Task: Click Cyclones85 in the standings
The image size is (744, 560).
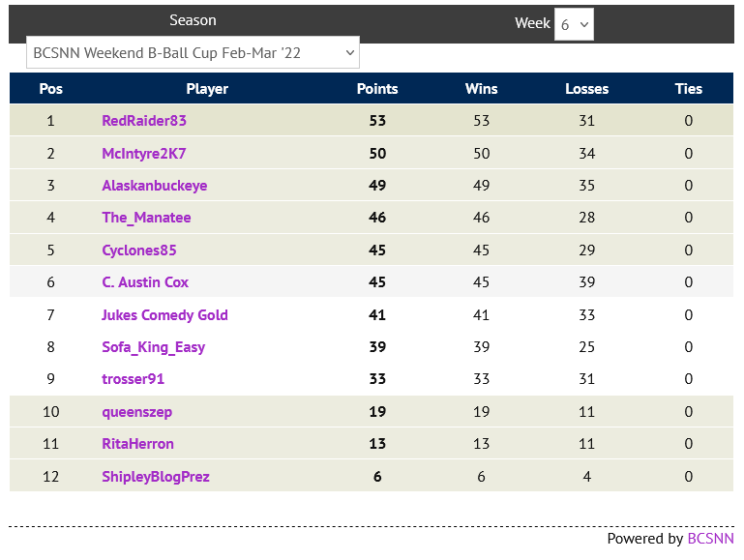Action: click(x=139, y=251)
